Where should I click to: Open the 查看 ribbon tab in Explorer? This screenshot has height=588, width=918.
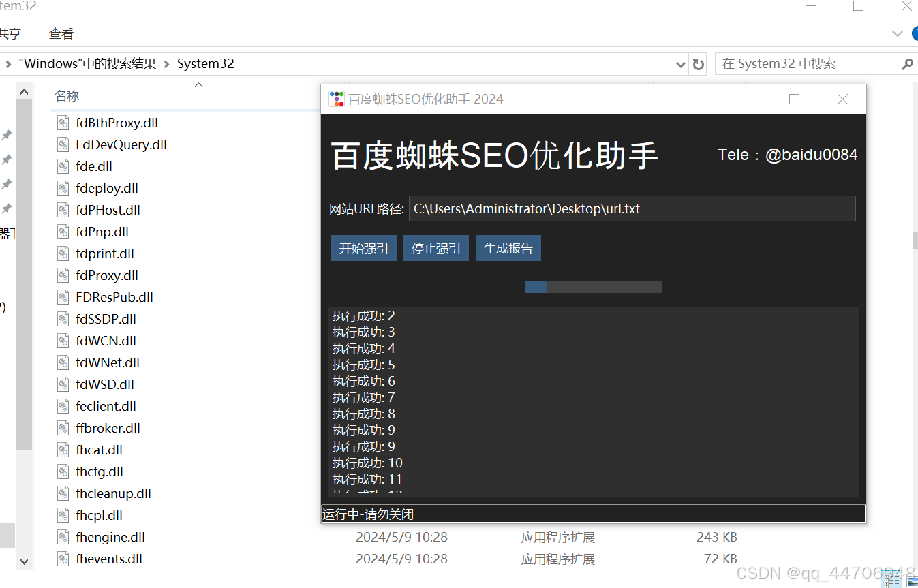[61, 33]
